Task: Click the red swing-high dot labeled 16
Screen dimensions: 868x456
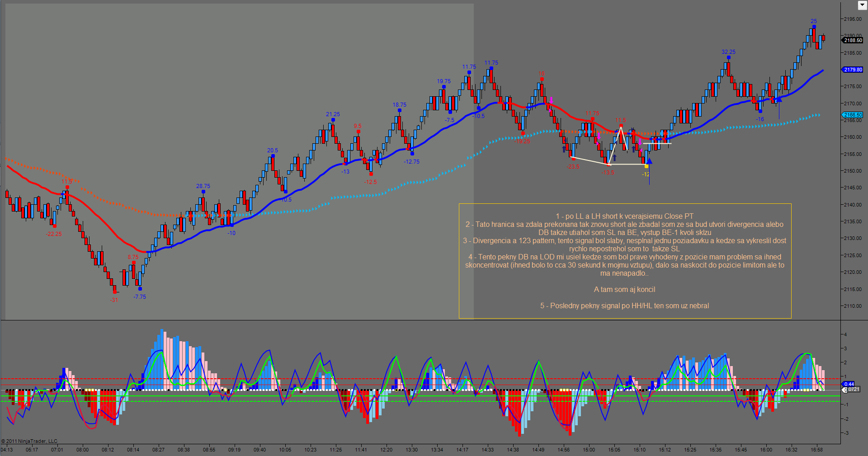Action: pyautogui.click(x=542, y=80)
